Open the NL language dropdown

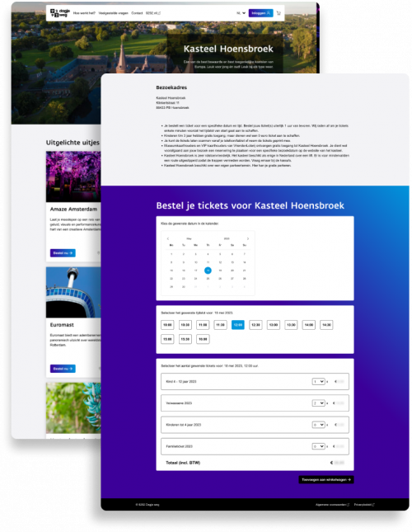(x=241, y=13)
